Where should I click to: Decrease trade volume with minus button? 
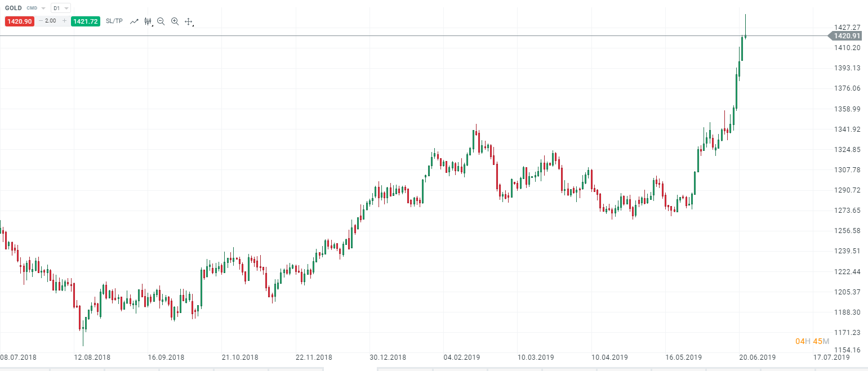pos(41,21)
